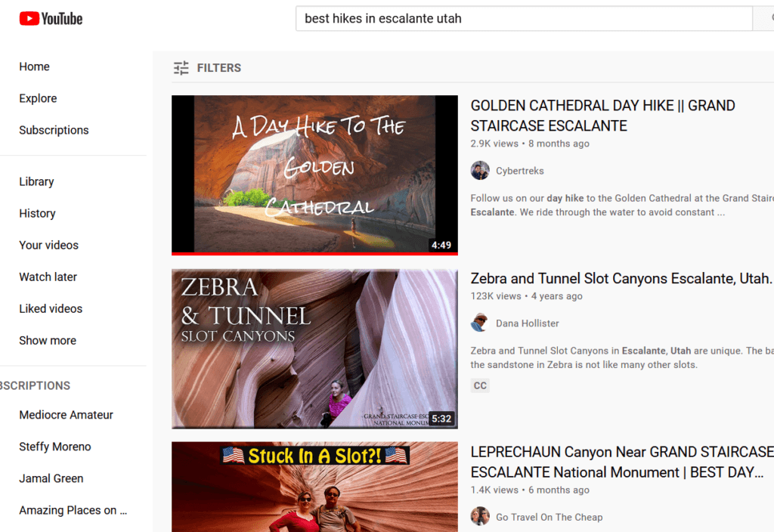Click the YouTube logo
The image size is (774, 532).
(51, 19)
